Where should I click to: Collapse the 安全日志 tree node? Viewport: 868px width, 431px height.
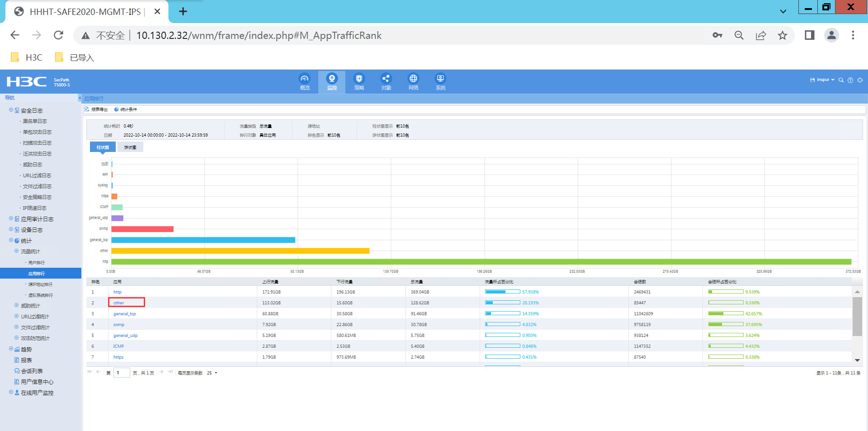coord(11,110)
